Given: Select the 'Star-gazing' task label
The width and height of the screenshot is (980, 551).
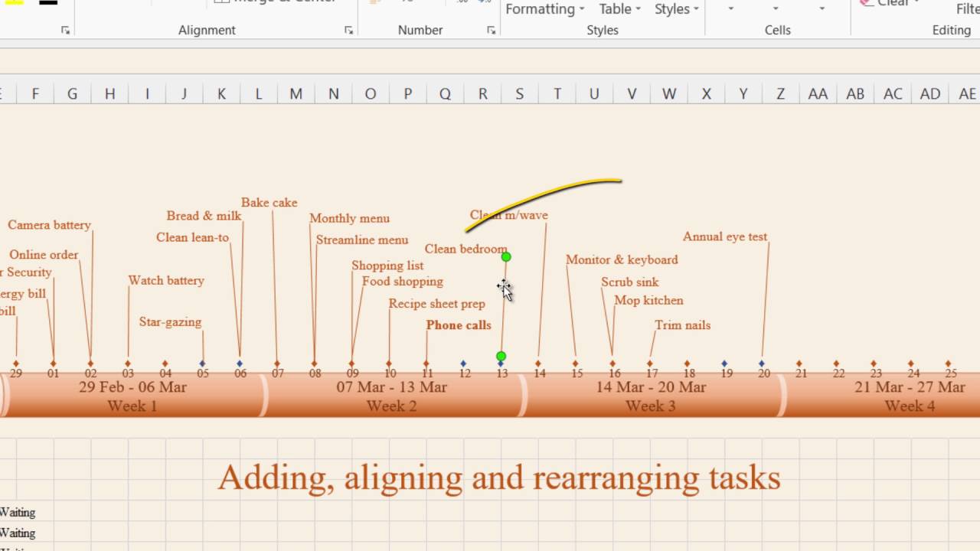Looking at the screenshot, I should pyautogui.click(x=170, y=322).
